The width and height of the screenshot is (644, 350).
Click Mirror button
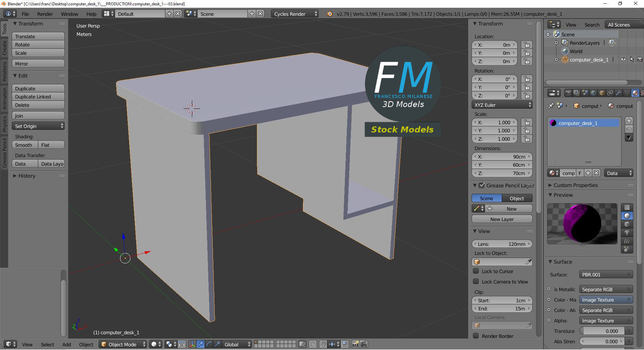[x=38, y=63]
